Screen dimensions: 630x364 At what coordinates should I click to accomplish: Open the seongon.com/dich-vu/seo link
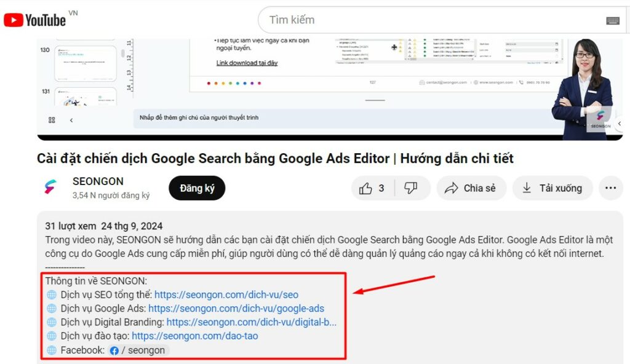(226, 295)
